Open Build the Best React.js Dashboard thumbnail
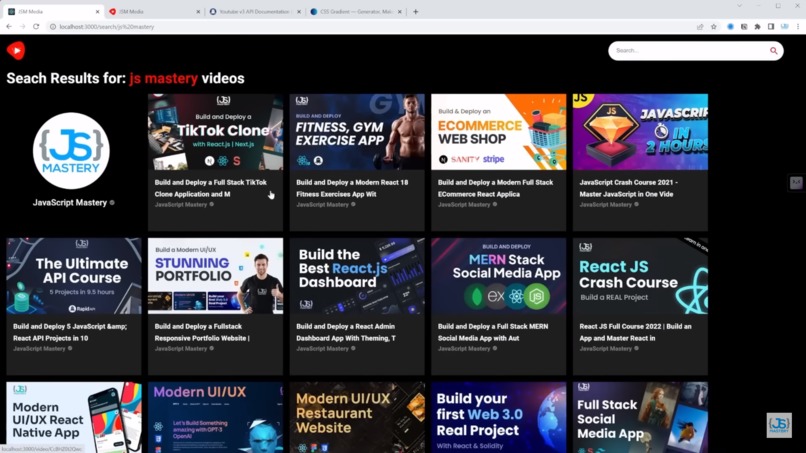This screenshot has width=806, height=453. pos(357,276)
